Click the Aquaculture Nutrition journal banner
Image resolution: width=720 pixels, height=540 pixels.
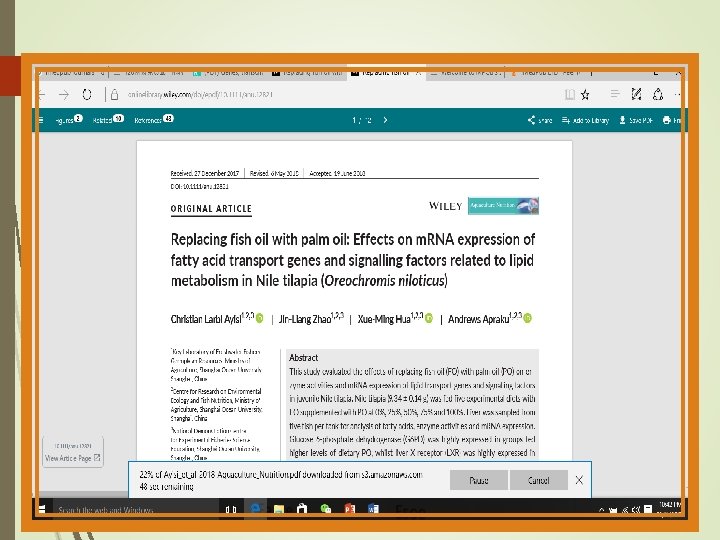[x=503, y=206]
